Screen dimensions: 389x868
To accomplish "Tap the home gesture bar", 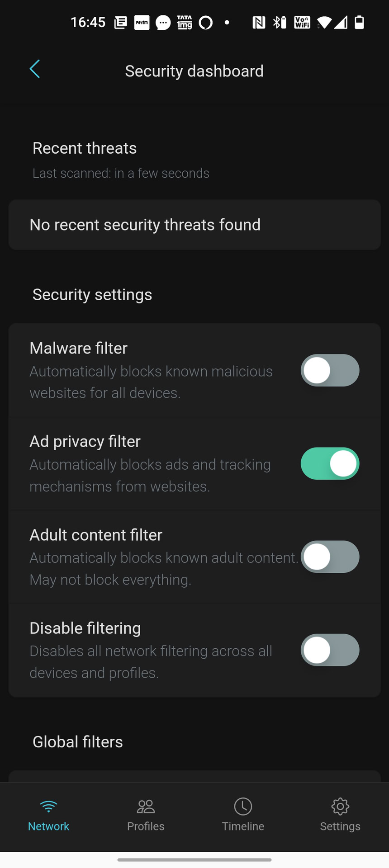I will pyautogui.click(x=194, y=860).
